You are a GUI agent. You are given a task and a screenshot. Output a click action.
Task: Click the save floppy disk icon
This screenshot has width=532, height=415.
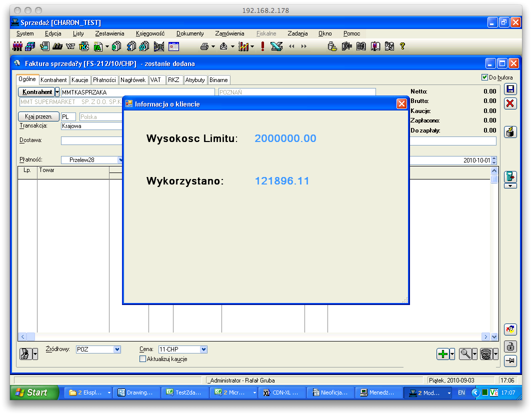[510, 89]
